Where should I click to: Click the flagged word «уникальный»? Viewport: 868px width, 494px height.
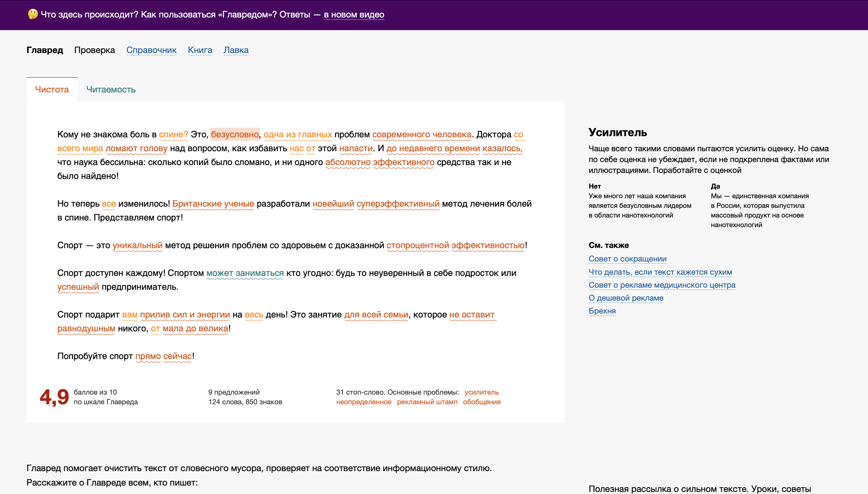pyautogui.click(x=137, y=245)
